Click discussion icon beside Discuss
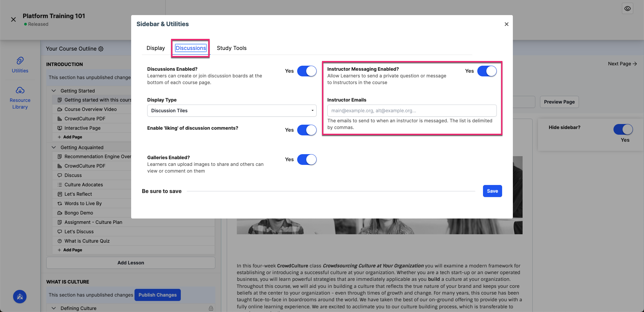644x312 pixels. tap(60, 175)
